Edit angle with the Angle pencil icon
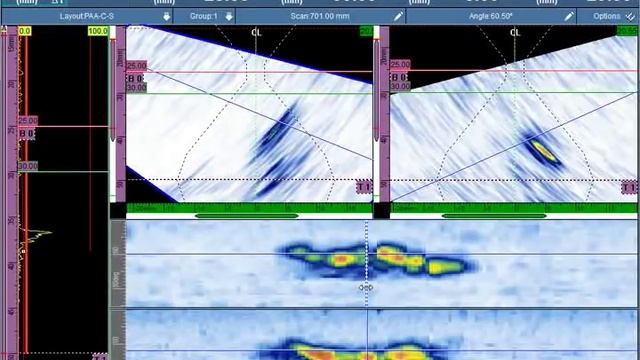640x360 pixels. pyautogui.click(x=569, y=17)
